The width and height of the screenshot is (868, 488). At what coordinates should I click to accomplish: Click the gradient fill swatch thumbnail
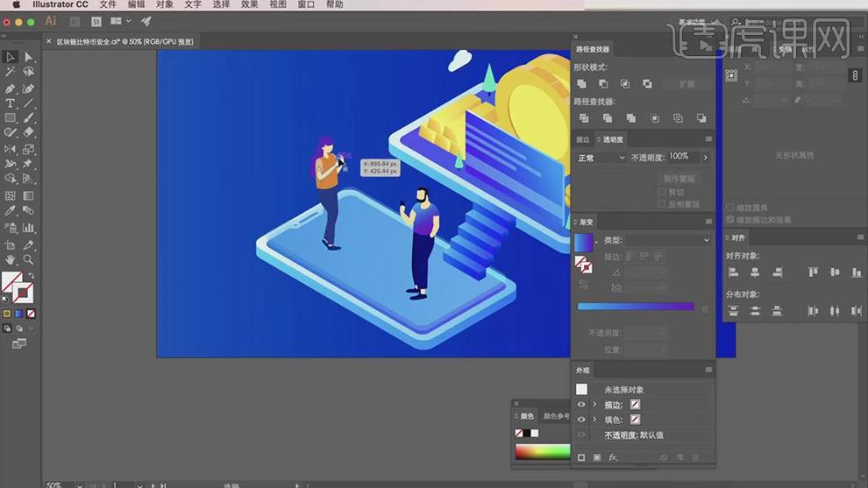pyautogui.click(x=583, y=243)
